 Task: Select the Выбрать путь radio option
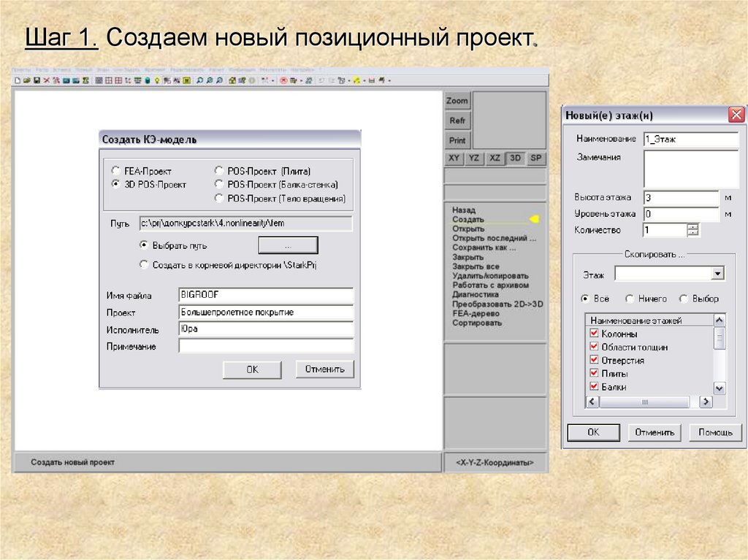[144, 245]
